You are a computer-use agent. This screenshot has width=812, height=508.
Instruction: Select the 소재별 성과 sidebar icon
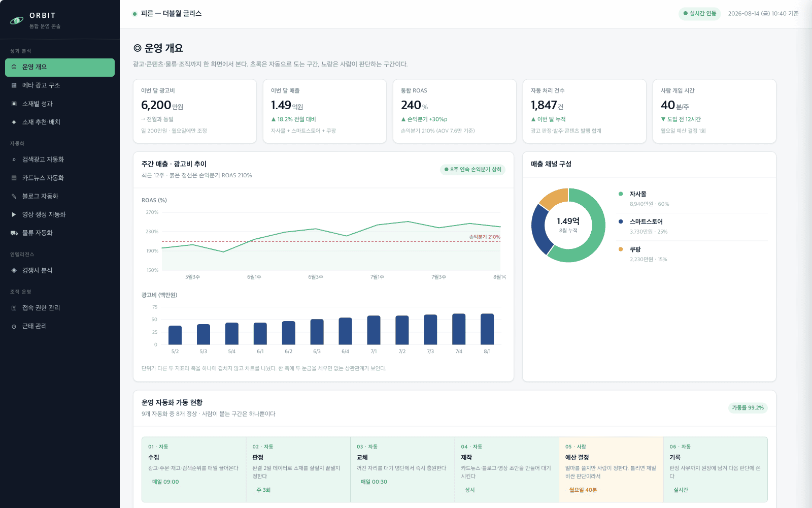tap(14, 104)
